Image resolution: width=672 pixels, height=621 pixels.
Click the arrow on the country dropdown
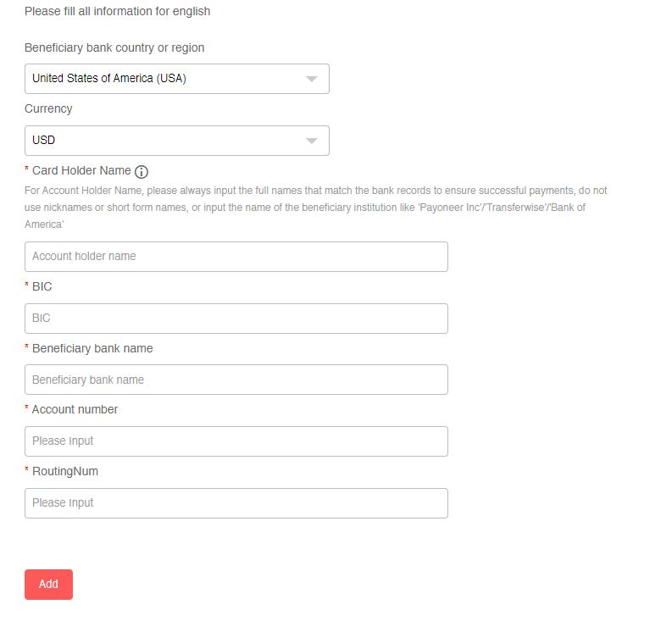point(311,79)
